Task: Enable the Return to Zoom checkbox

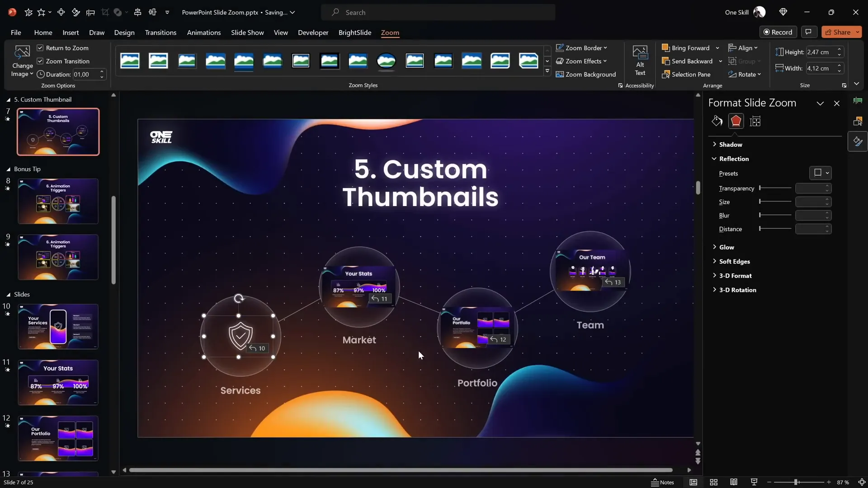Action: 40,47
